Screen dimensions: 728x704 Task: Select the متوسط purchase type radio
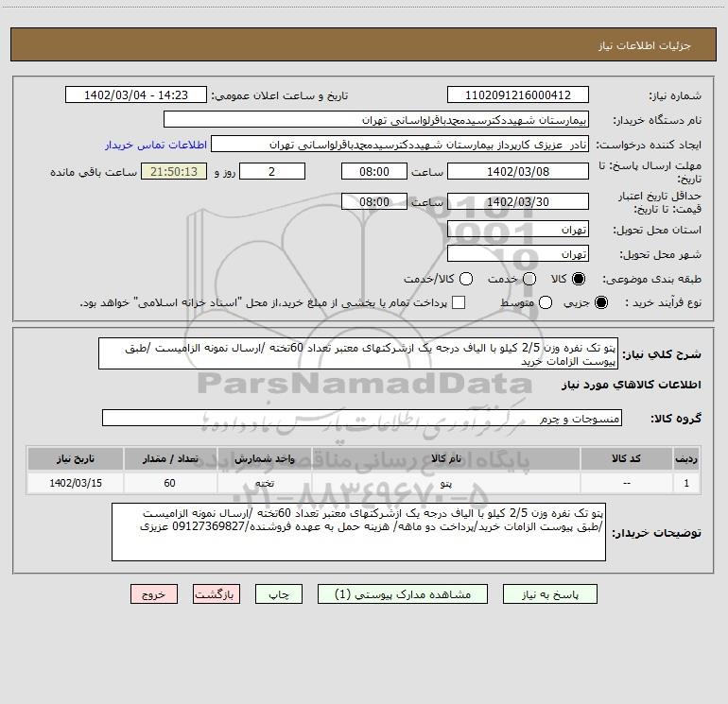point(546,302)
